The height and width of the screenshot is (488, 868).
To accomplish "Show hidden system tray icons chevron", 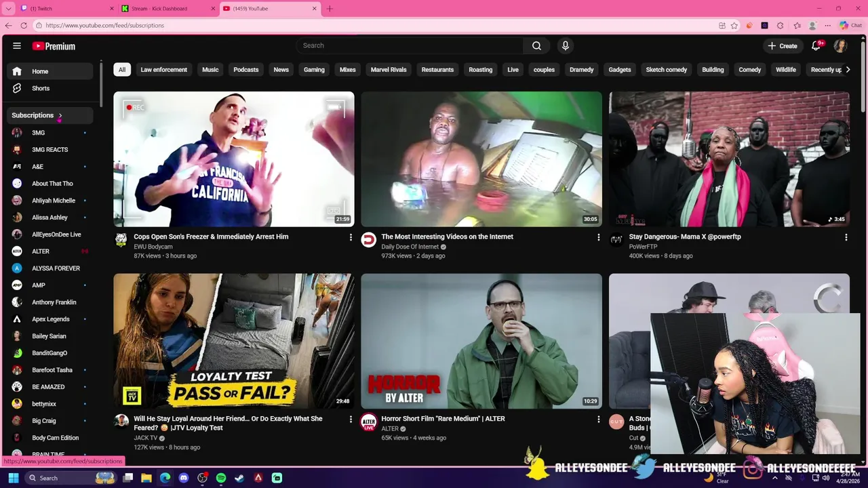I will click(x=775, y=478).
